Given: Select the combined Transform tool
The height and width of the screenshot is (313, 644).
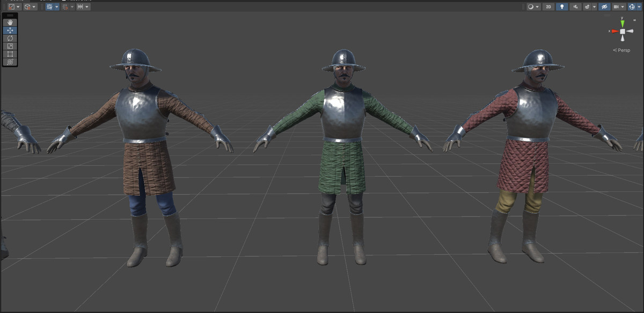Looking at the screenshot, I should pos(10,62).
